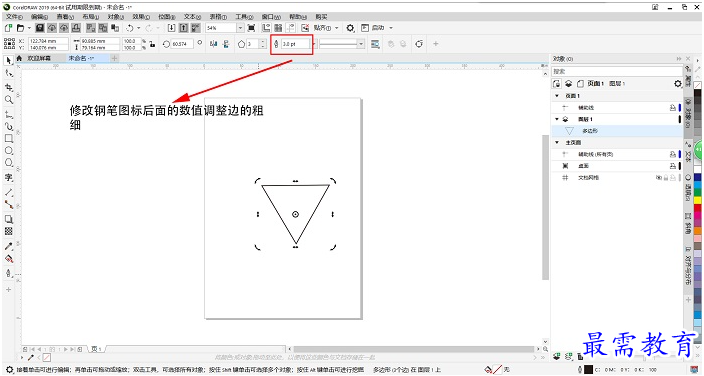Open Objects docker options gear
The image size is (704, 376).
(x=678, y=84)
